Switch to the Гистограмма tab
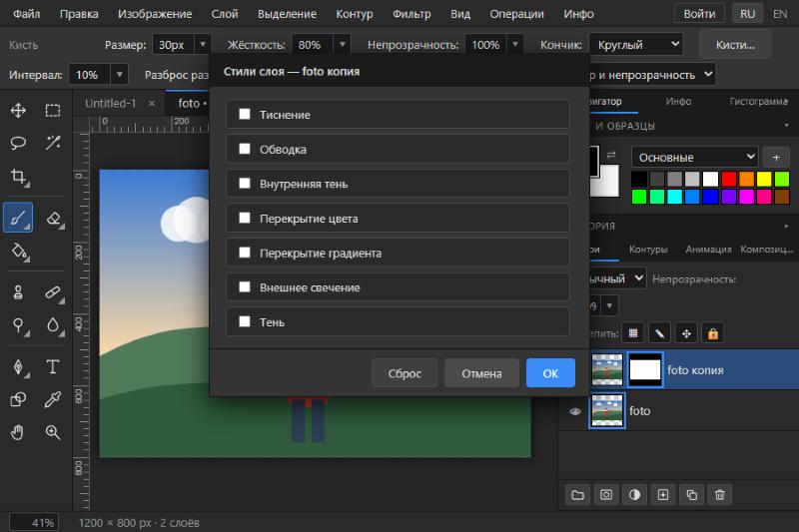 click(x=758, y=101)
